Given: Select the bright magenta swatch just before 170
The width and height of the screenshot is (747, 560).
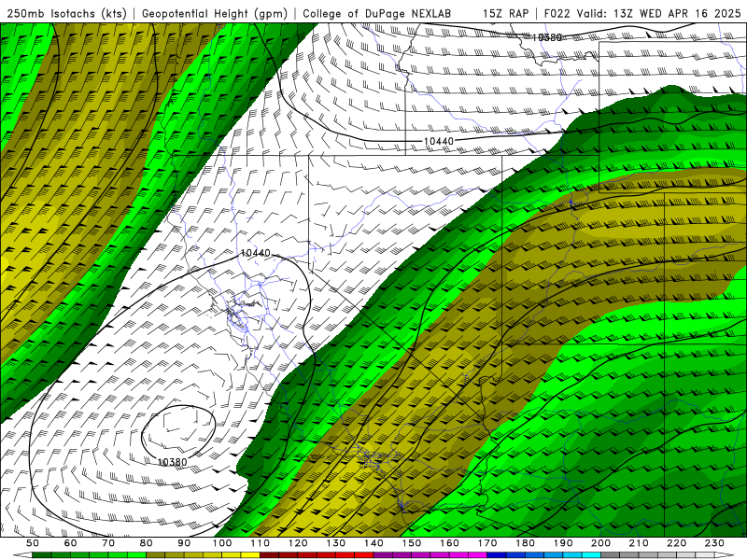Looking at the screenshot, I should click(477, 555).
